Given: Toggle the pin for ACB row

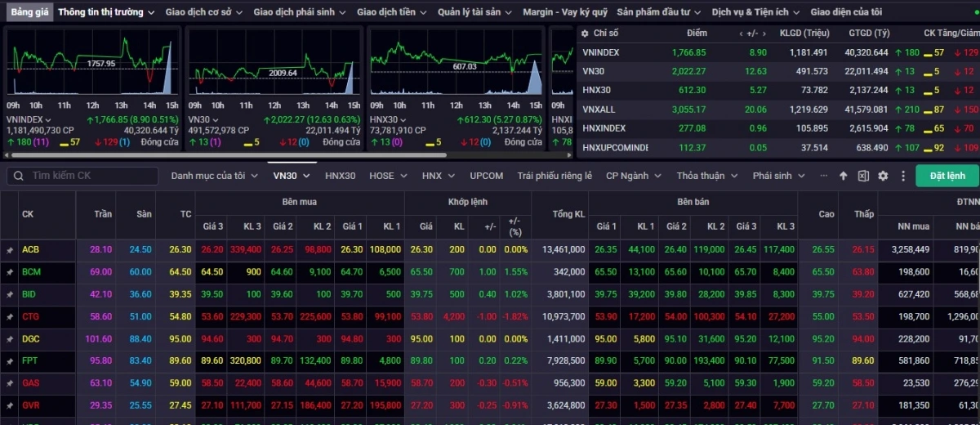Looking at the screenshot, I should [10, 250].
